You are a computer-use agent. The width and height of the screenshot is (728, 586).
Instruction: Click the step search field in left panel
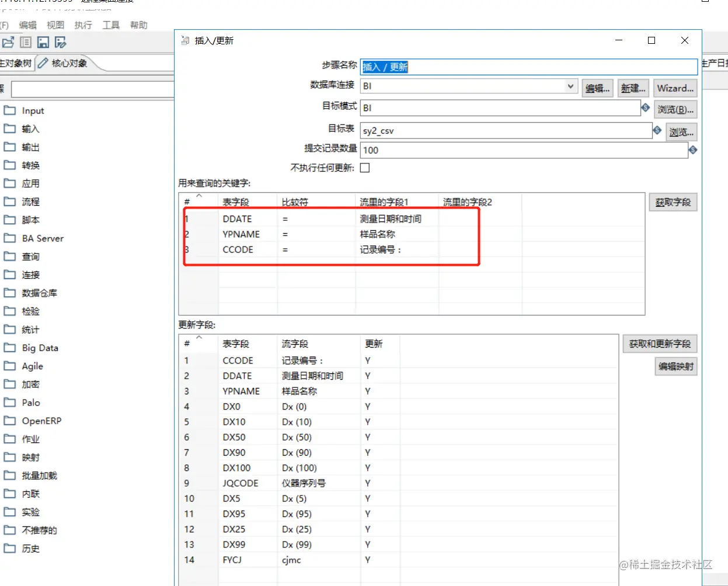tap(93, 89)
